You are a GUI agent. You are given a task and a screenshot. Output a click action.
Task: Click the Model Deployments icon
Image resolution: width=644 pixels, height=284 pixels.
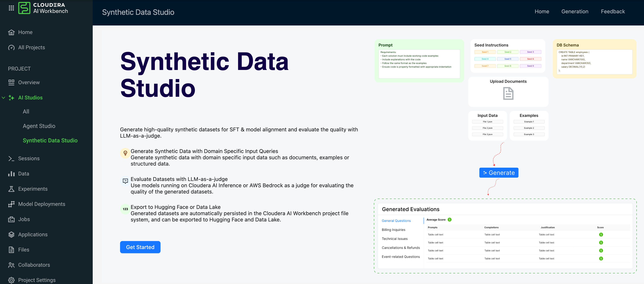click(x=11, y=204)
